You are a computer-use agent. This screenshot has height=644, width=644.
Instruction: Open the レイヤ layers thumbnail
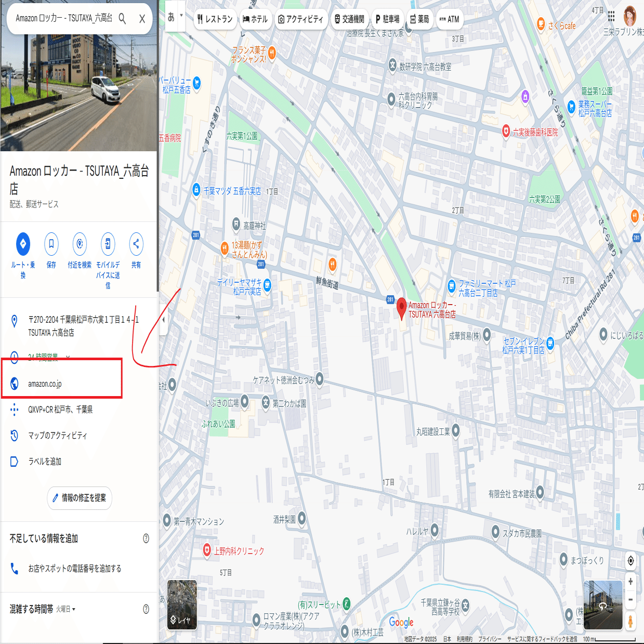pos(182,605)
